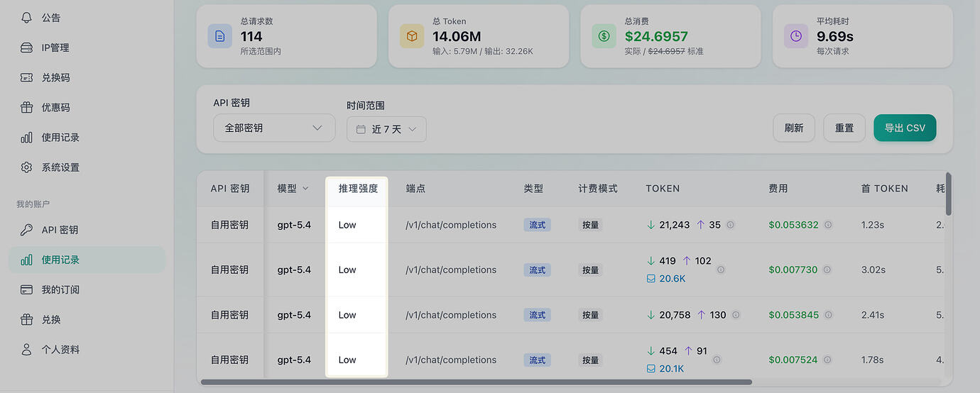Click info icon next to $0.053632 cost
The width and height of the screenshot is (980, 393).
tap(828, 225)
